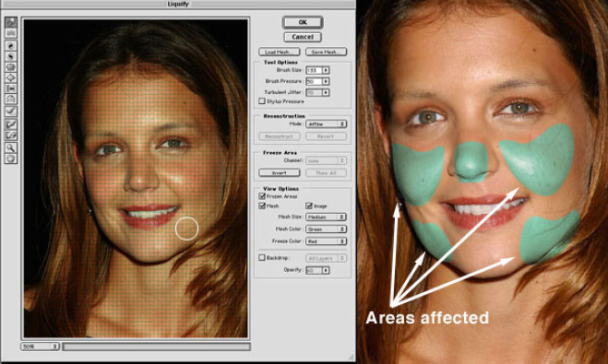Choose the Reconstruct brush tool
The height and width of the screenshot is (364, 608).
(x=11, y=112)
